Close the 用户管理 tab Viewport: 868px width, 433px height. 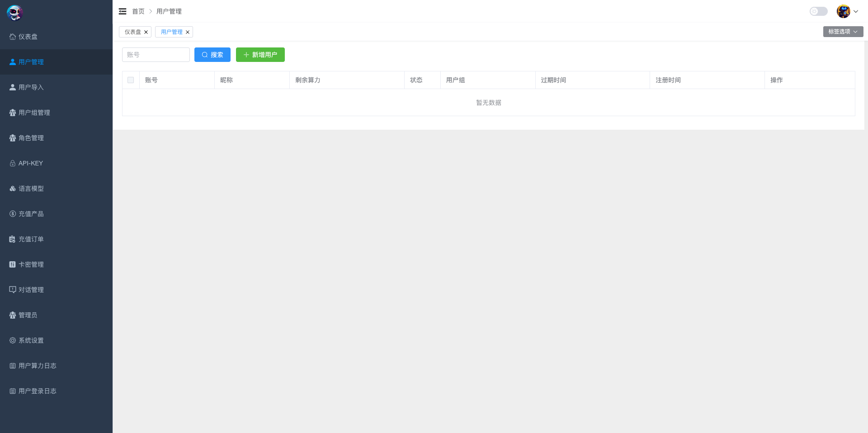pyautogui.click(x=188, y=32)
